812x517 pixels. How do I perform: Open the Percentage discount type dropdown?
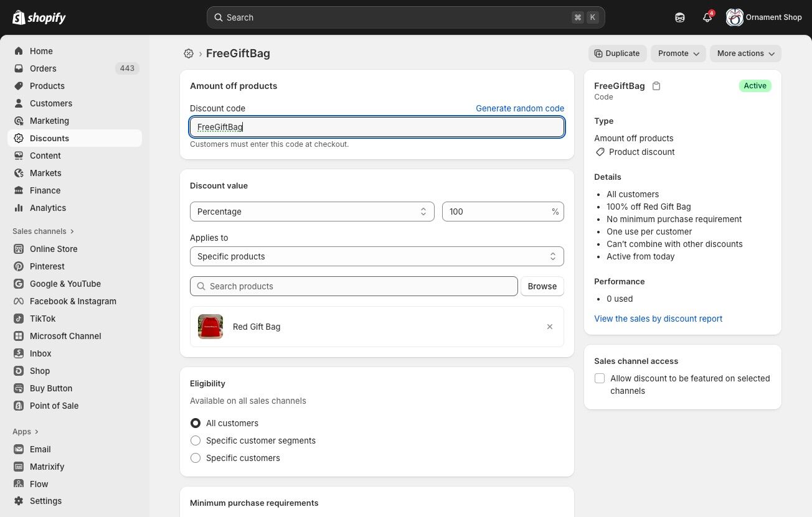click(x=312, y=212)
